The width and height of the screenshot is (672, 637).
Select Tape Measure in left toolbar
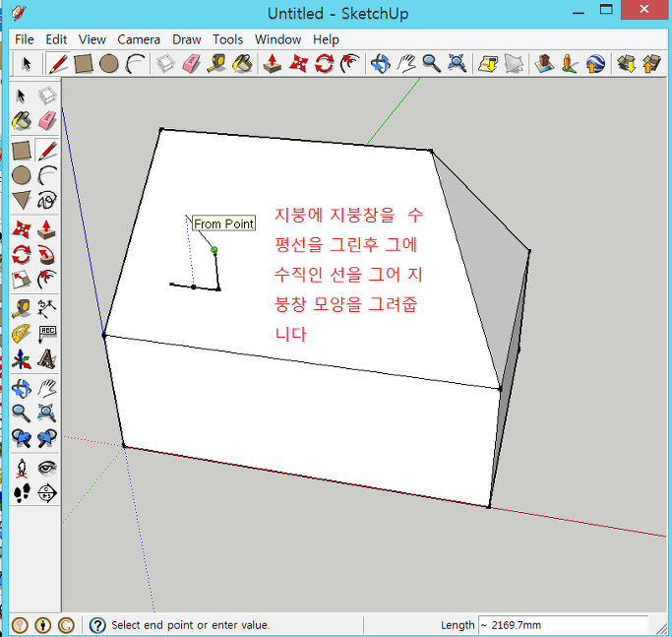click(x=21, y=308)
